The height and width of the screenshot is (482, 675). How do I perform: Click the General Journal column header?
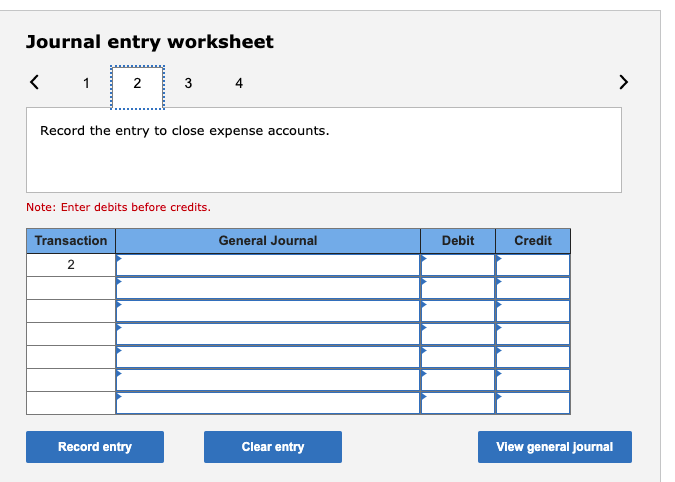(268, 241)
